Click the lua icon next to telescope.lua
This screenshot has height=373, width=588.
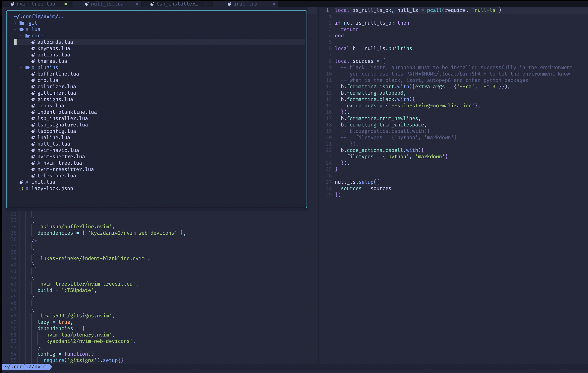33,176
